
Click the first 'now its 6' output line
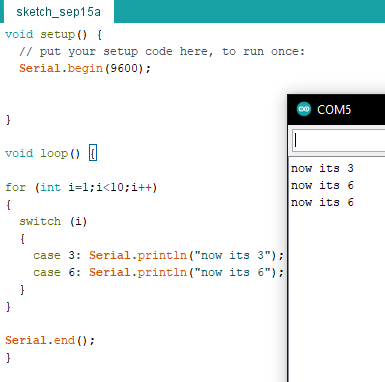pyautogui.click(x=322, y=186)
